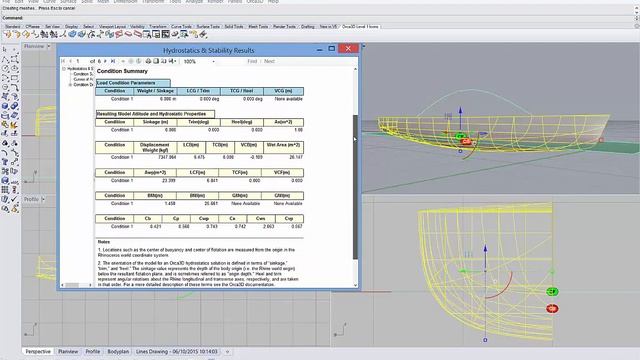Click Find in the report viewer
Image resolution: width=640 pixels, height=360 pixels.
coord(252,61)
